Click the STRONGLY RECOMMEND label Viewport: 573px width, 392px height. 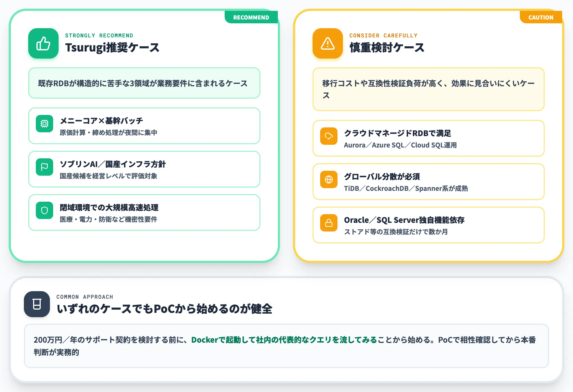pos(99,36)
